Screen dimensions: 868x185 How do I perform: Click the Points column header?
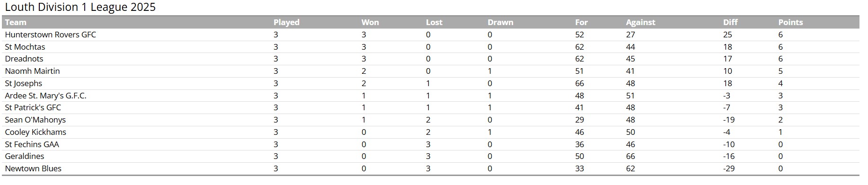[790, 22]
